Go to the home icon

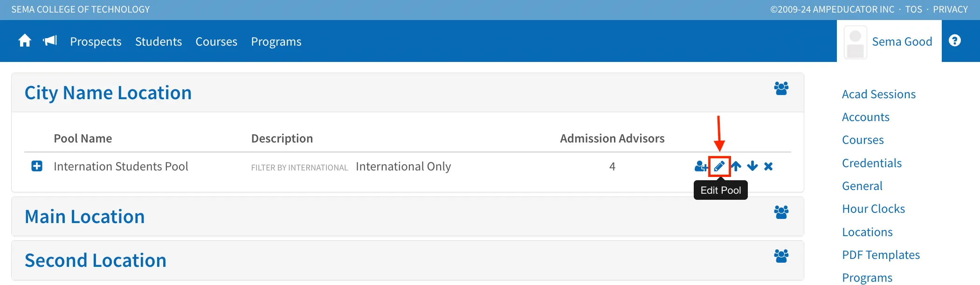coord(25,41)
